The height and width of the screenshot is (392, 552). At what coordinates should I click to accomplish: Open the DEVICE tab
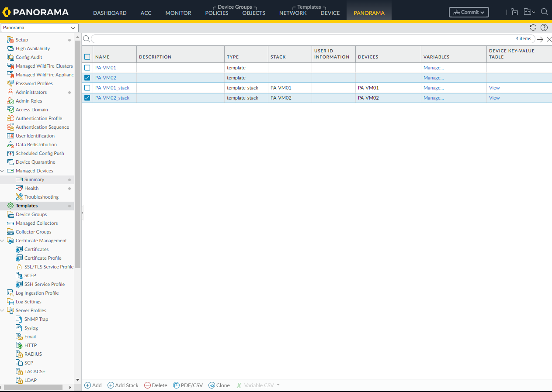click(330, 13)
